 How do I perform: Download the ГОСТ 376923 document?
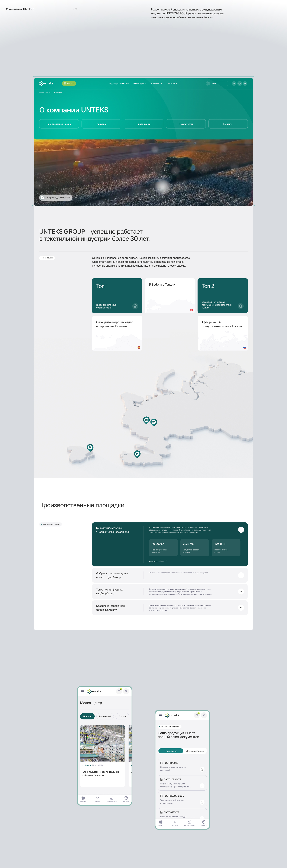(202, 769)
